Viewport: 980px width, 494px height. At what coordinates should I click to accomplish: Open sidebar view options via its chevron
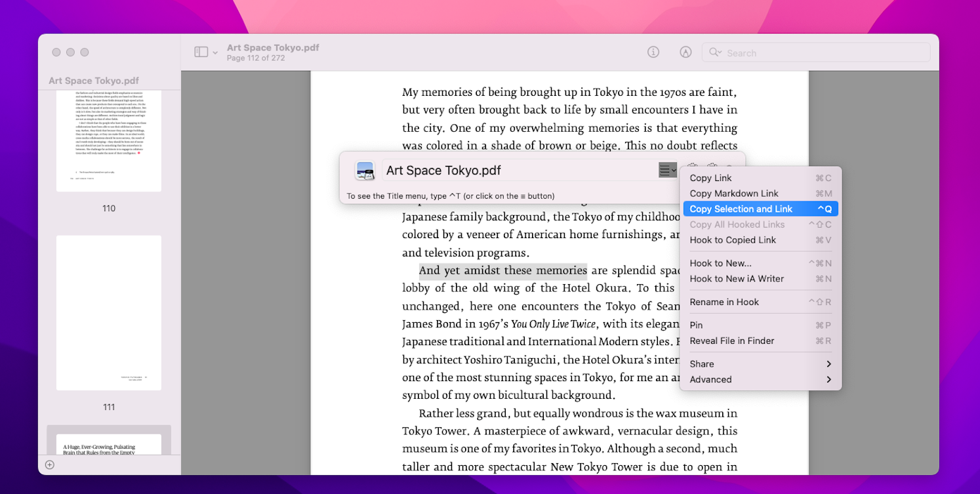click(x=214, y=52)
